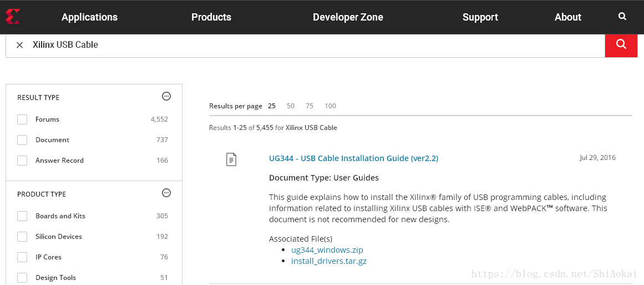Click the Silicon Devices count 192

(162, 237)
